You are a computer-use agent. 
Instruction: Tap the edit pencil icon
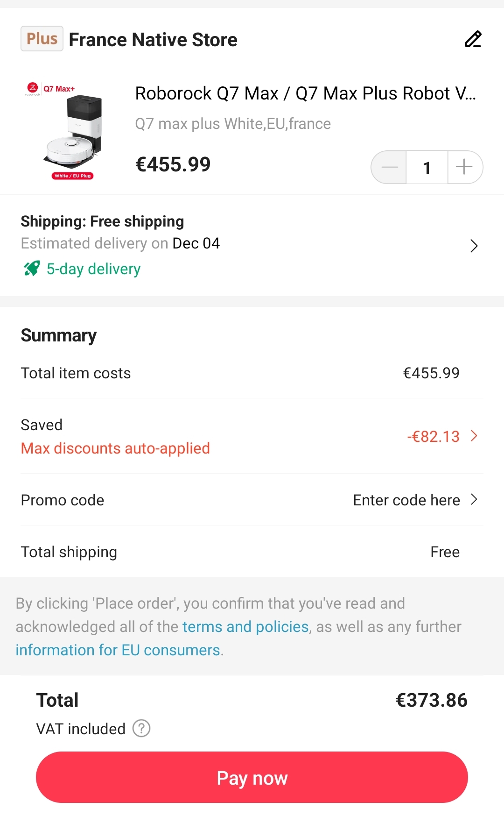pos(473,39)
